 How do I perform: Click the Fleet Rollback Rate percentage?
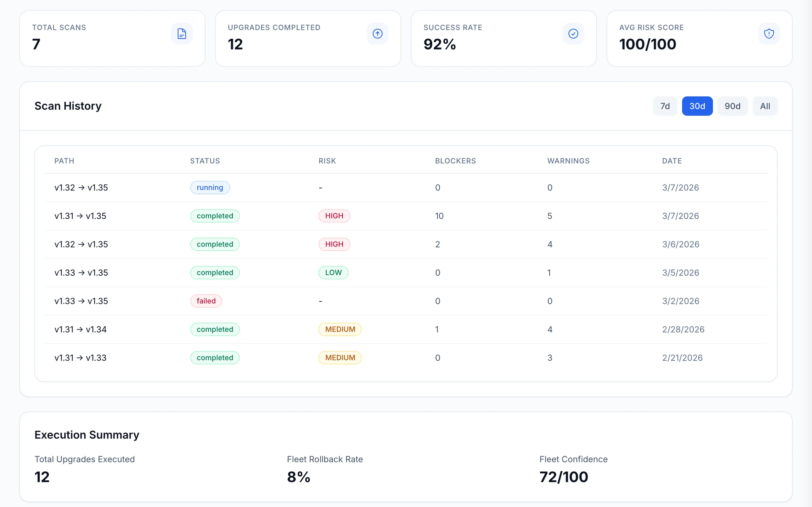click(x=298, y=477)
